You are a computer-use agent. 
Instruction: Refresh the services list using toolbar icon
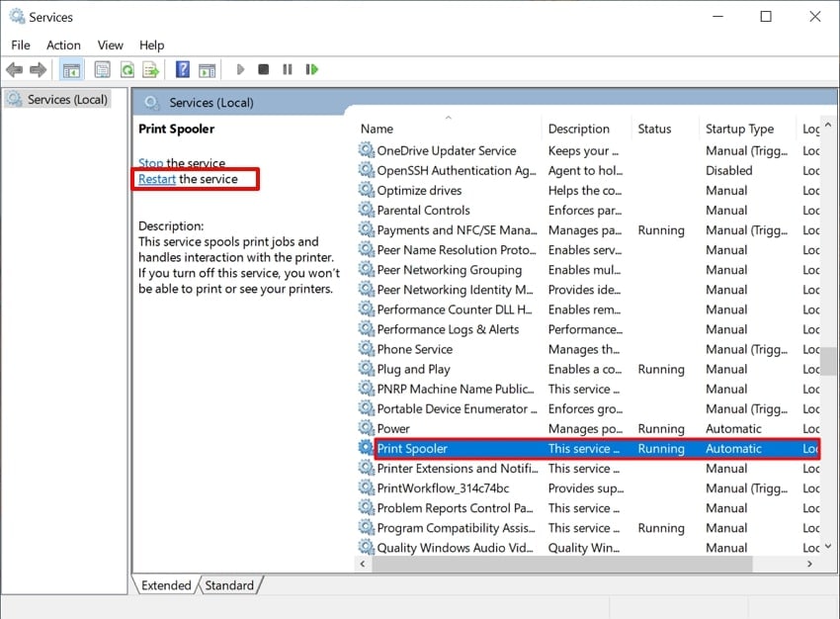(127, 69)
